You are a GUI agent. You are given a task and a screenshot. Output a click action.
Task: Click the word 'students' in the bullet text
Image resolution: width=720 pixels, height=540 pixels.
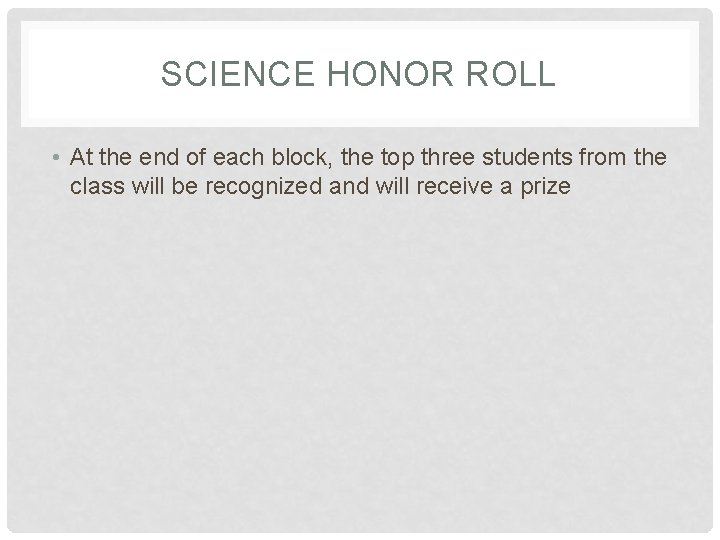pyautogui.click(x=527, y=157)
